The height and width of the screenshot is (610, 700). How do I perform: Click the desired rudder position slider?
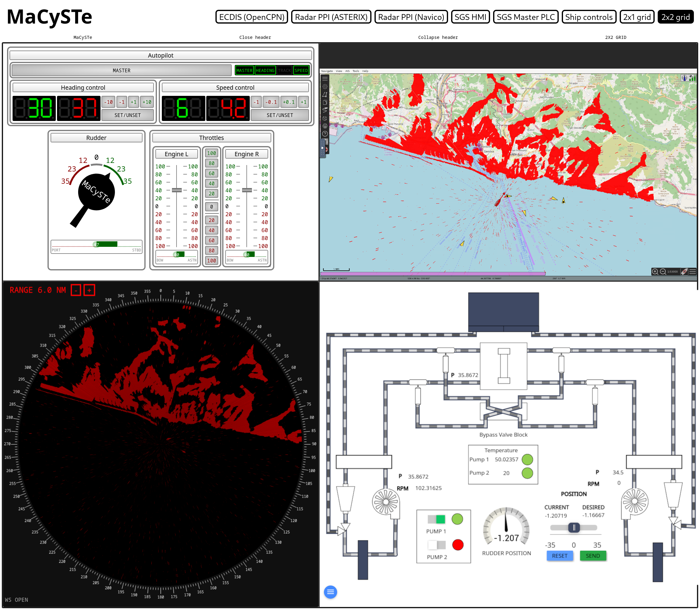coord(574,528)
